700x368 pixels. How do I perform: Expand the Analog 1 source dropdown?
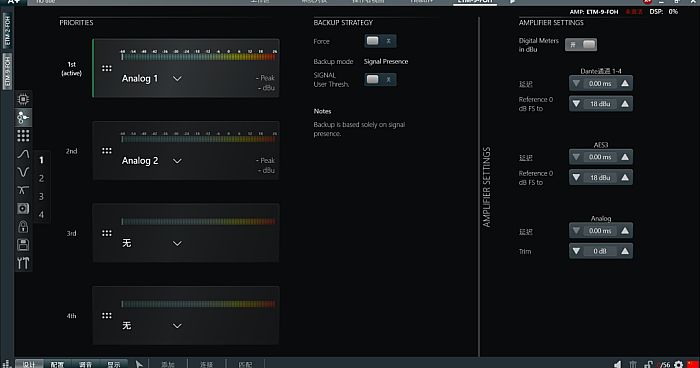click(177, 79)
